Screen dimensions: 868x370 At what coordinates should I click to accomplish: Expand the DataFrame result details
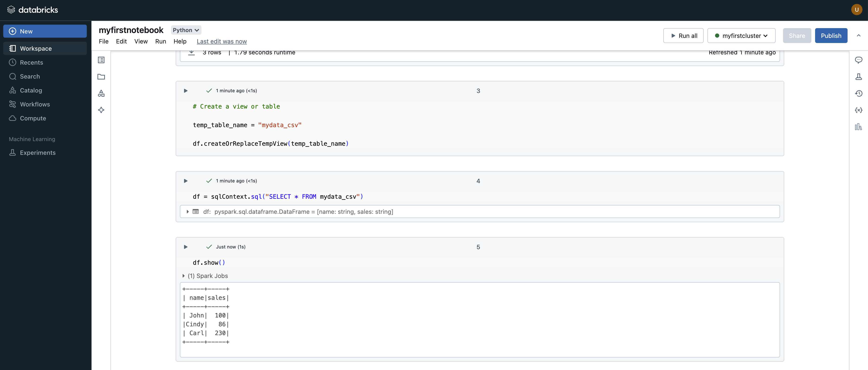[x=188, y=211]
